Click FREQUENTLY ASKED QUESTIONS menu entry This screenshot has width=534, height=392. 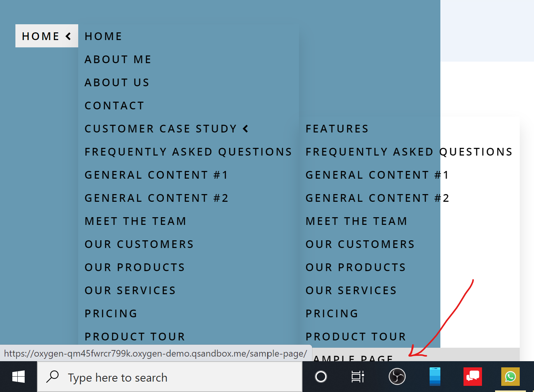tap(188, 151)
